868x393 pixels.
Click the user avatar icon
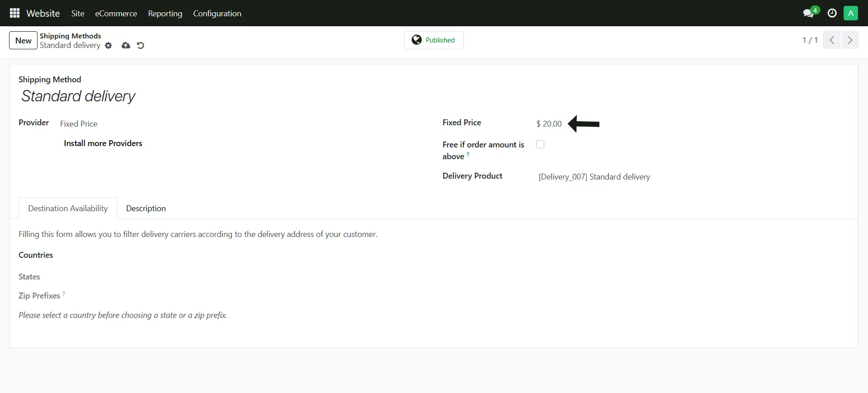tap(850, 13)
